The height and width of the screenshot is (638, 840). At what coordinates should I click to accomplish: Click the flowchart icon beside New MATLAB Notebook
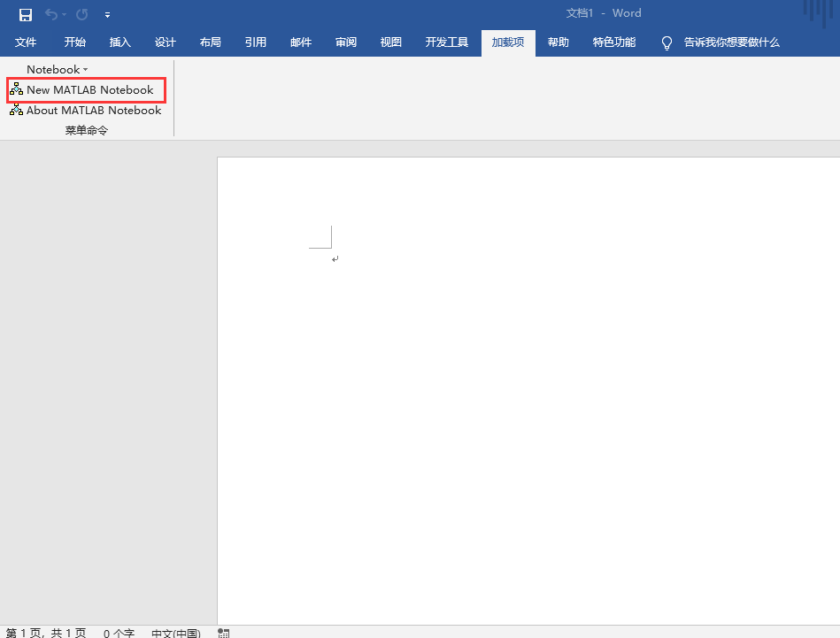coord(15,89)
